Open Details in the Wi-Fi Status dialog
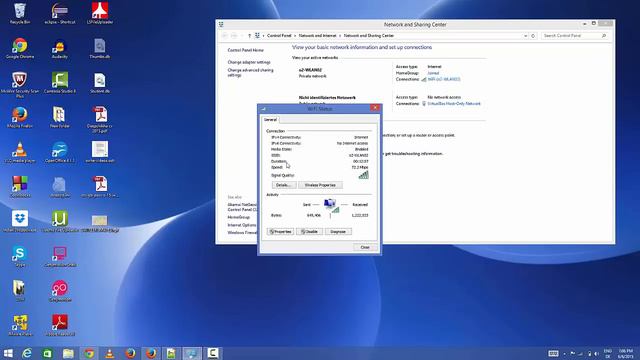The image size is (640, 360). (x=284, y=185)
